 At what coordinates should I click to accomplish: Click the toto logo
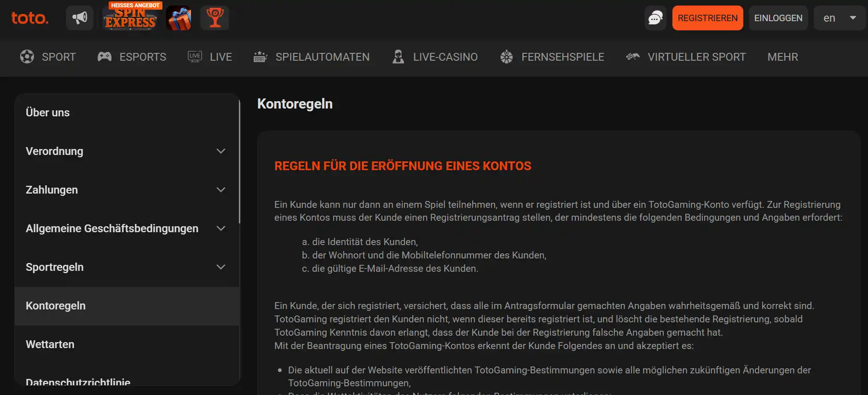pos(30,18)
